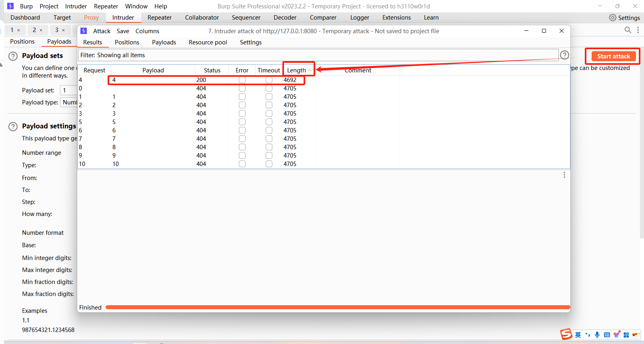The height and width of the screenshot is (344, 644).
Task: Sort by the Payload column header
Action: [x=153, y=70]
